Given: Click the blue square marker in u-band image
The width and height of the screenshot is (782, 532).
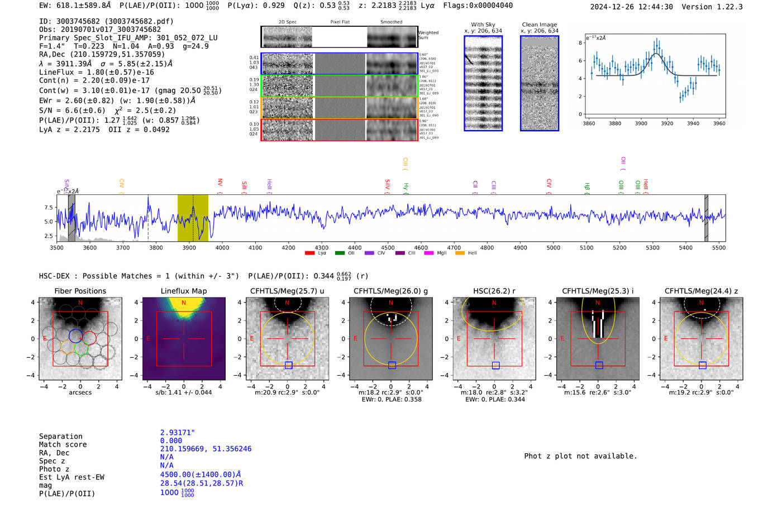Looking at the screenshot, I should 288,365.
